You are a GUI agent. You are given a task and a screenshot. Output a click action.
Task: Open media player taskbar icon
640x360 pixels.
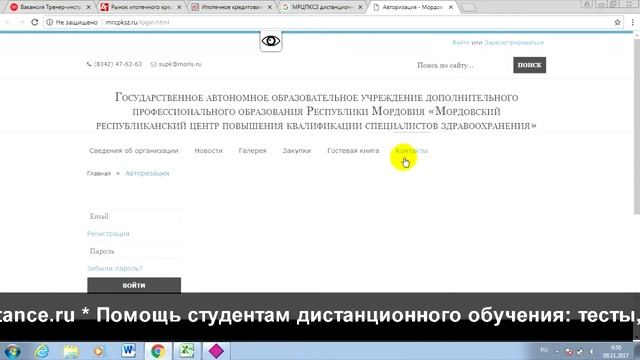99,351
